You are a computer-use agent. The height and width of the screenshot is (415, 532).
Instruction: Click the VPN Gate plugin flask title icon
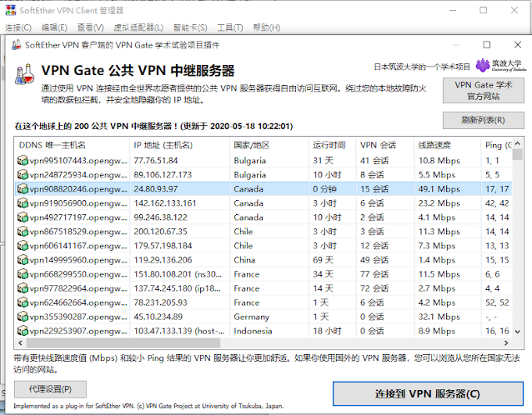[x=16, y=45]
